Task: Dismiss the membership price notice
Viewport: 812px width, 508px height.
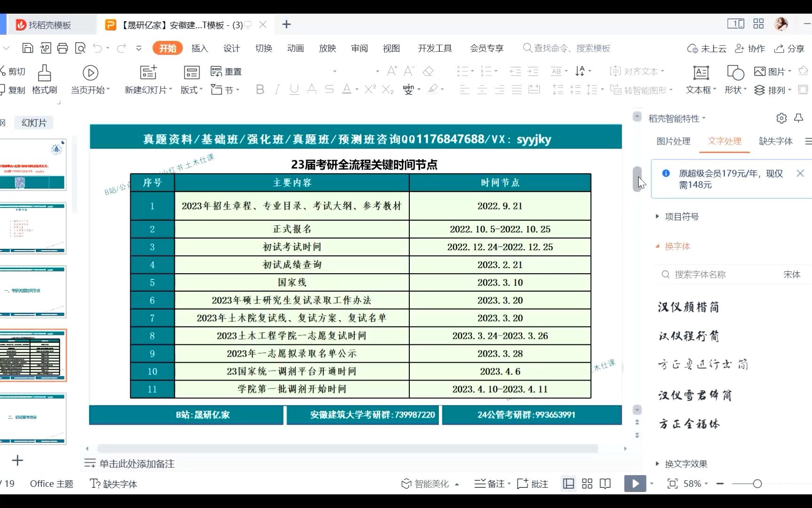Action: [800, 174]
